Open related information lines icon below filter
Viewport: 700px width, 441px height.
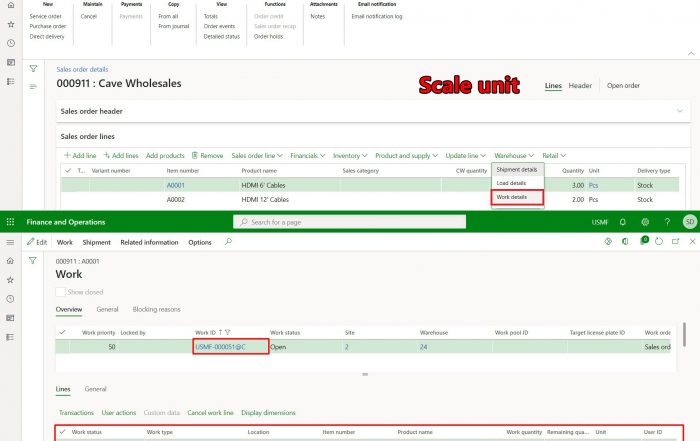tap(33, 87)
